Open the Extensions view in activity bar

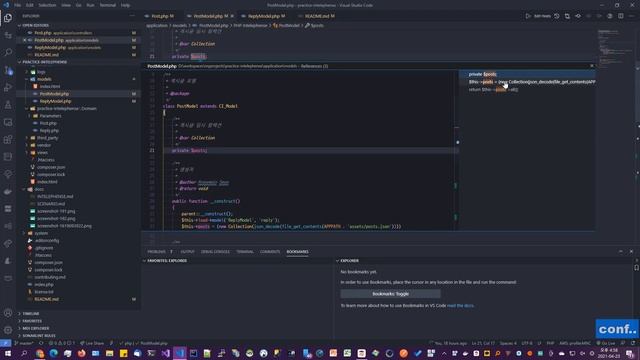coord(8,140)
